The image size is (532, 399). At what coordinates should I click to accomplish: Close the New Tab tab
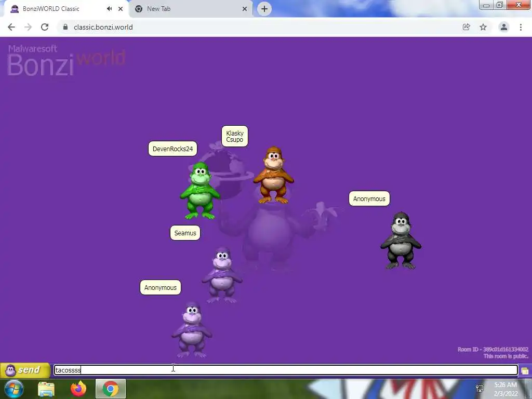[245, 9]
